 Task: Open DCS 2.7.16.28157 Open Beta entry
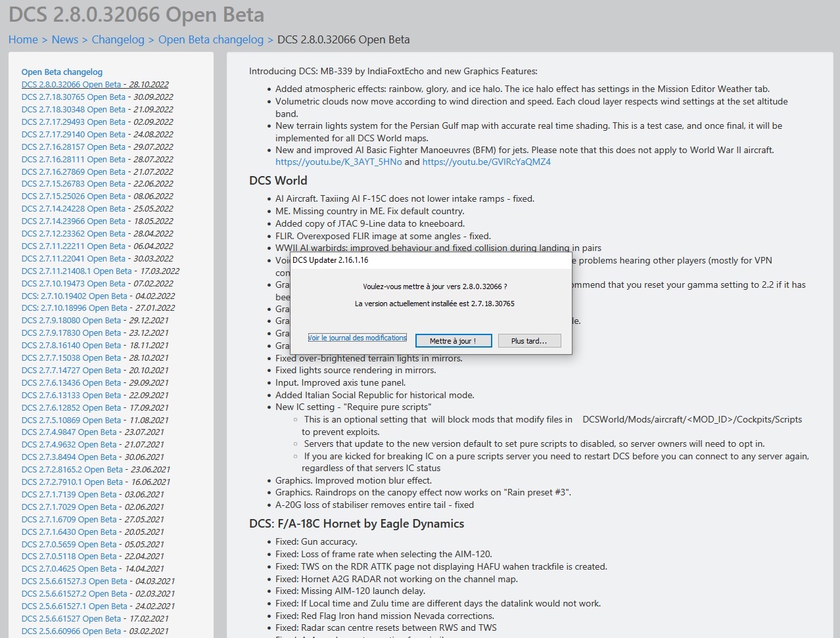pos(73,147)
